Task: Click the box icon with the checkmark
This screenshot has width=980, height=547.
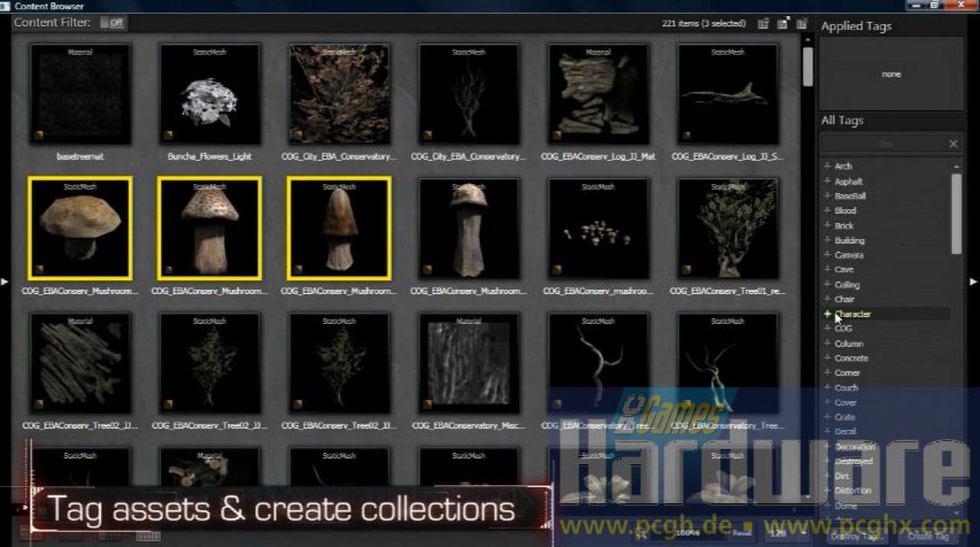Action: [x=802, y=24]
